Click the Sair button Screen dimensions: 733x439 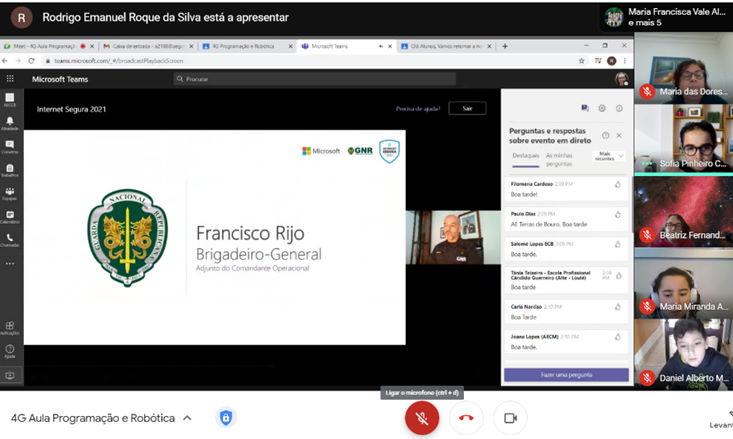(467, 108)
